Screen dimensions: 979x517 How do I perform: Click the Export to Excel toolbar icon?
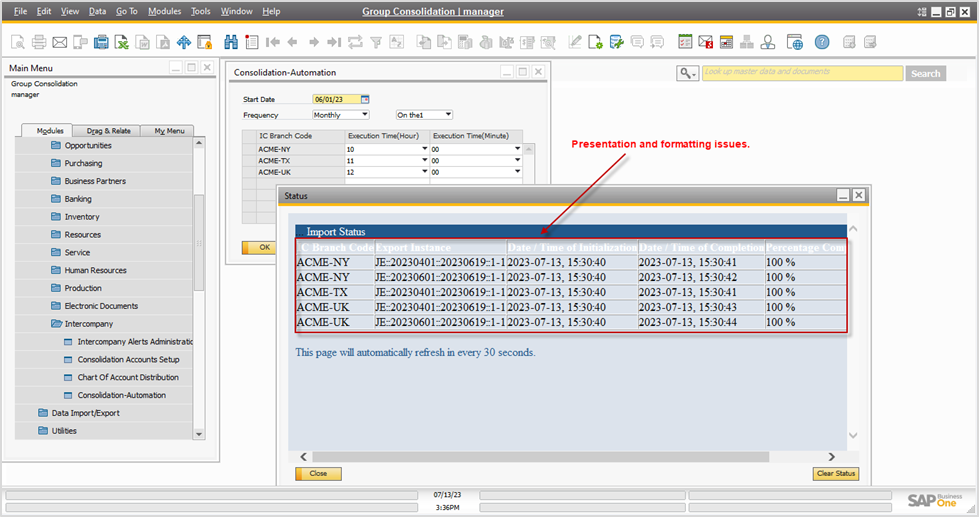pos(121,42)
